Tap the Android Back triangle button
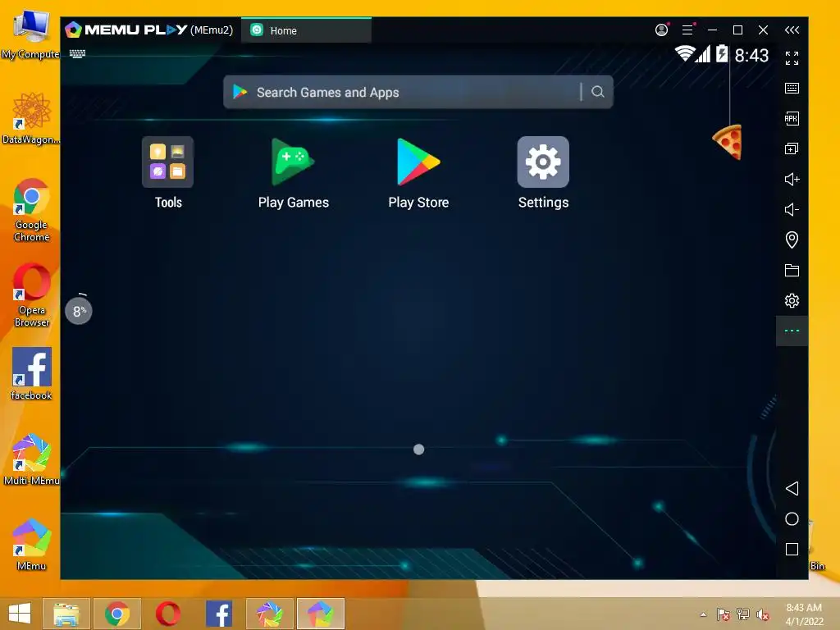The height and width of the screenshot is (630, 840). coord(792,489)
